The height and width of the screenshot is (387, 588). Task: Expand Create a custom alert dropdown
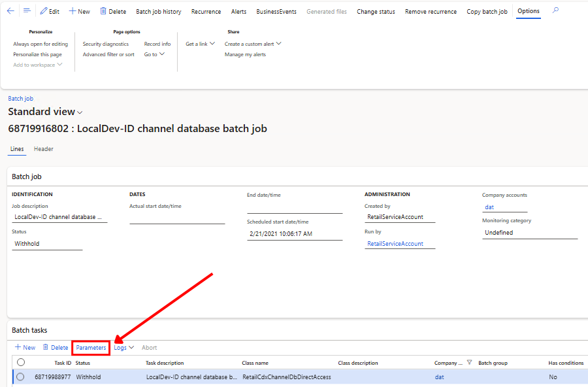253,44
